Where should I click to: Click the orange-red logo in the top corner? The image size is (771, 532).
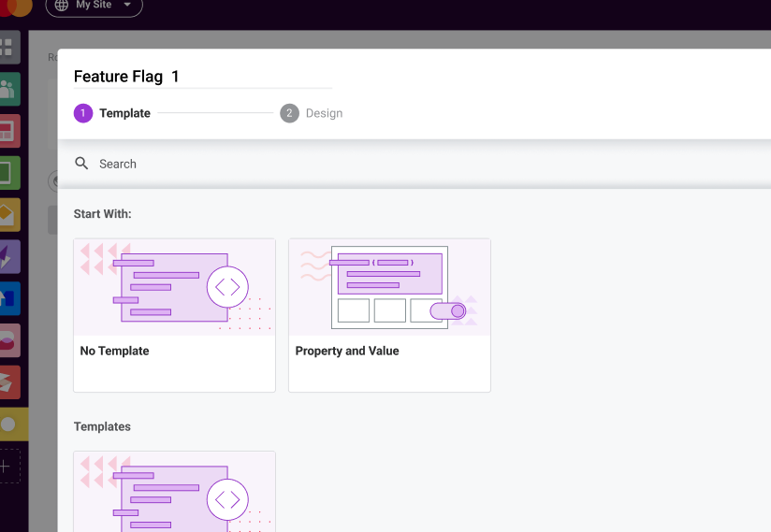click(15, 6)
